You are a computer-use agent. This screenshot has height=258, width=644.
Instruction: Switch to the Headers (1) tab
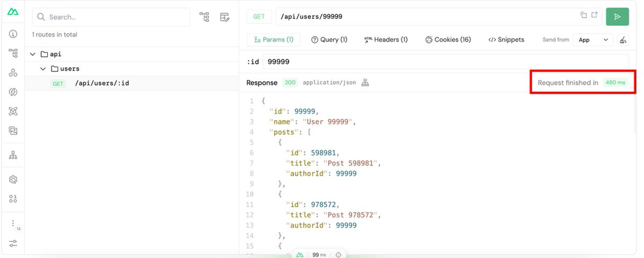386,40
